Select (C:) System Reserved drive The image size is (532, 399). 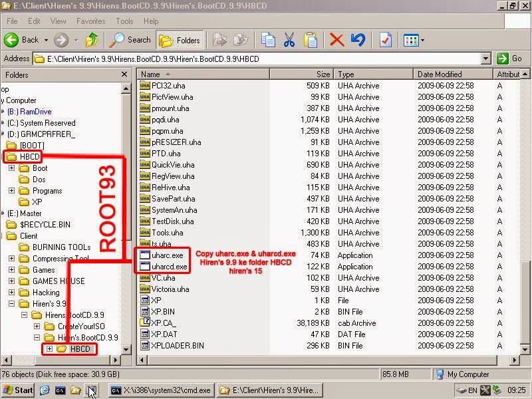point(41,123)
